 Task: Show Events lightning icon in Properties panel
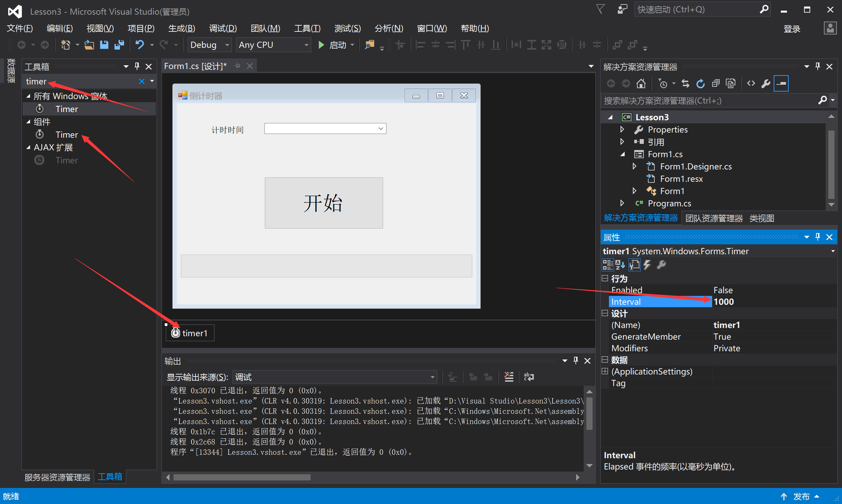647,265
